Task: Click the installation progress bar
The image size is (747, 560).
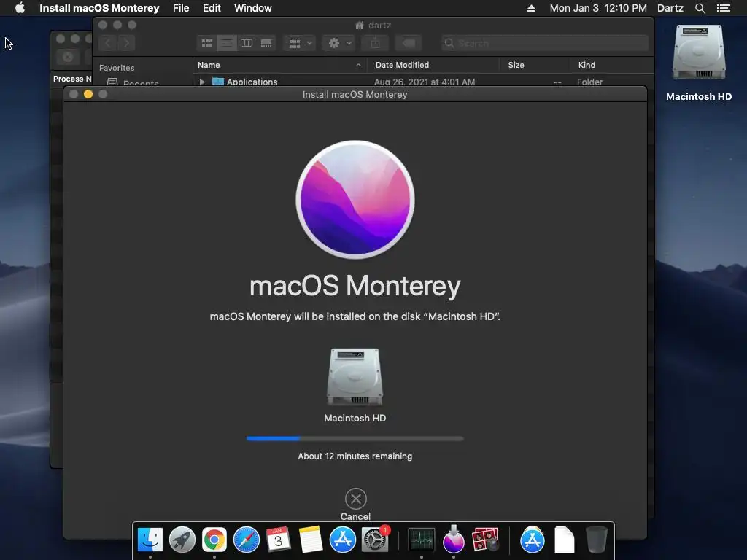Action: [x=355, y=438]
